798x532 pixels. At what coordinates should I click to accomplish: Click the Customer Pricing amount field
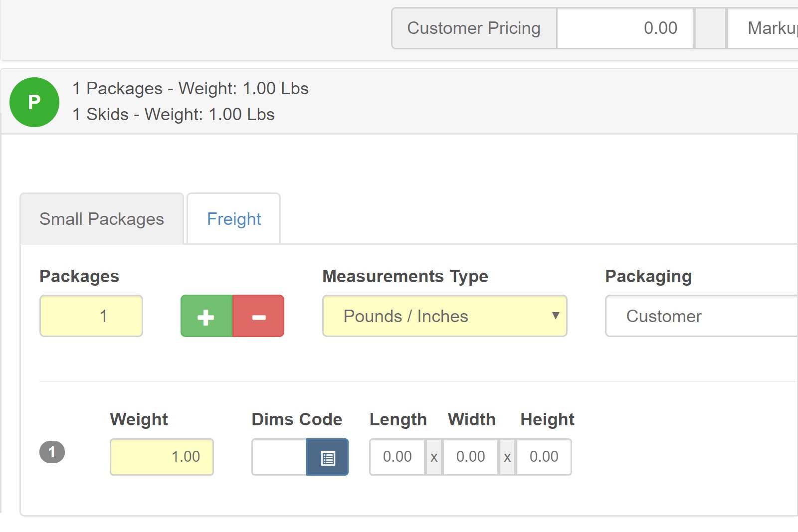[625, 28]
